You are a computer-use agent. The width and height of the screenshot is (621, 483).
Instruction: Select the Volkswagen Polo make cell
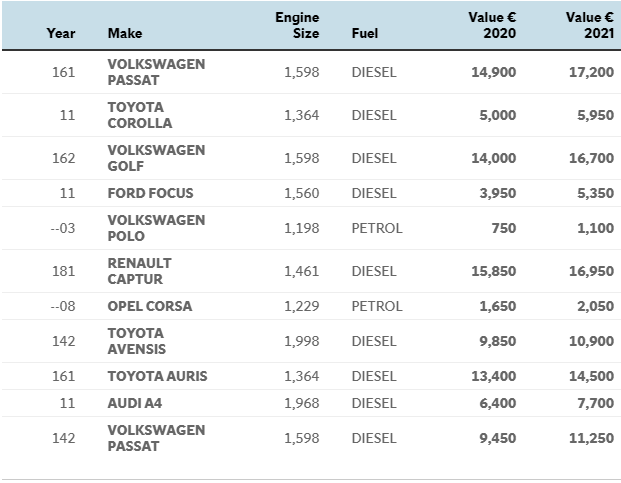(156, 228)
